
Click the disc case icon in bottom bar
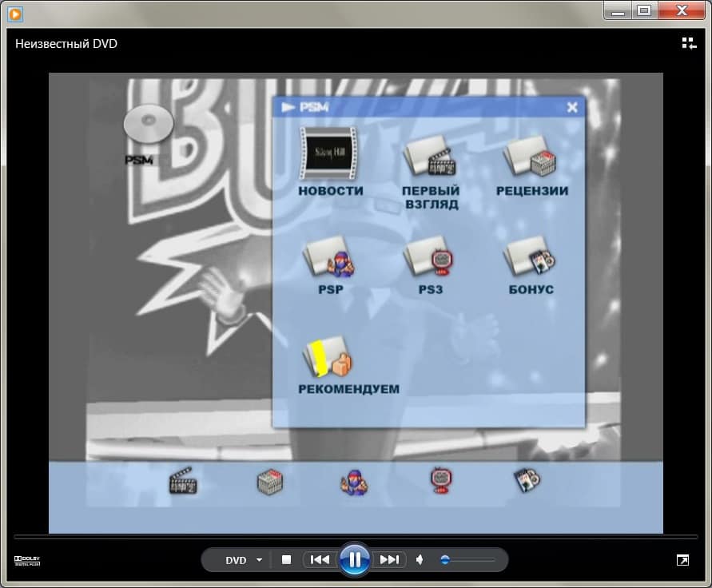[x=527, y=480]
